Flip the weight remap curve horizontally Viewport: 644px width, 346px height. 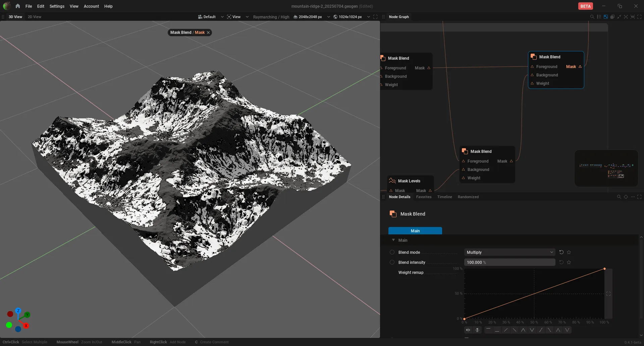tap(468, 330)
